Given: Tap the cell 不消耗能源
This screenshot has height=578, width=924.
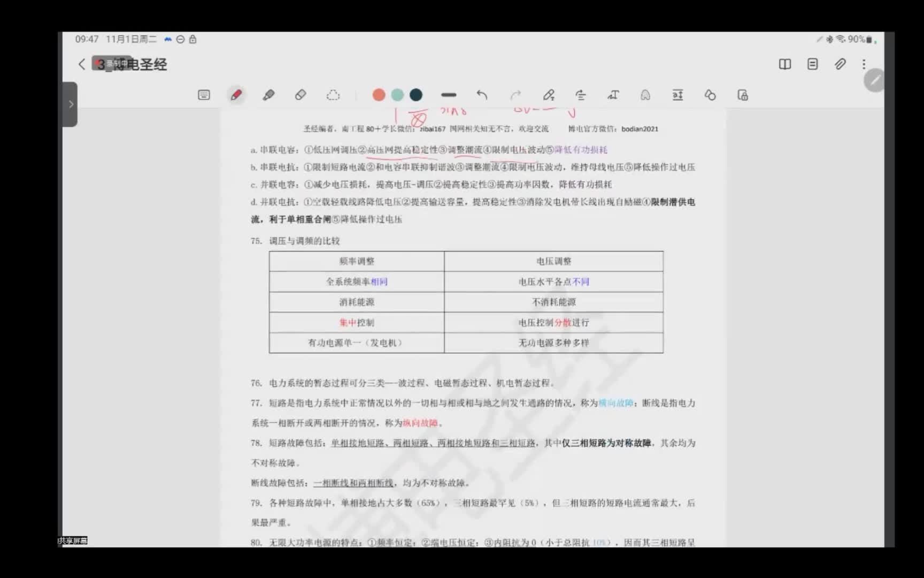Looking at the screenshot, I should click(x=554, y=302).
